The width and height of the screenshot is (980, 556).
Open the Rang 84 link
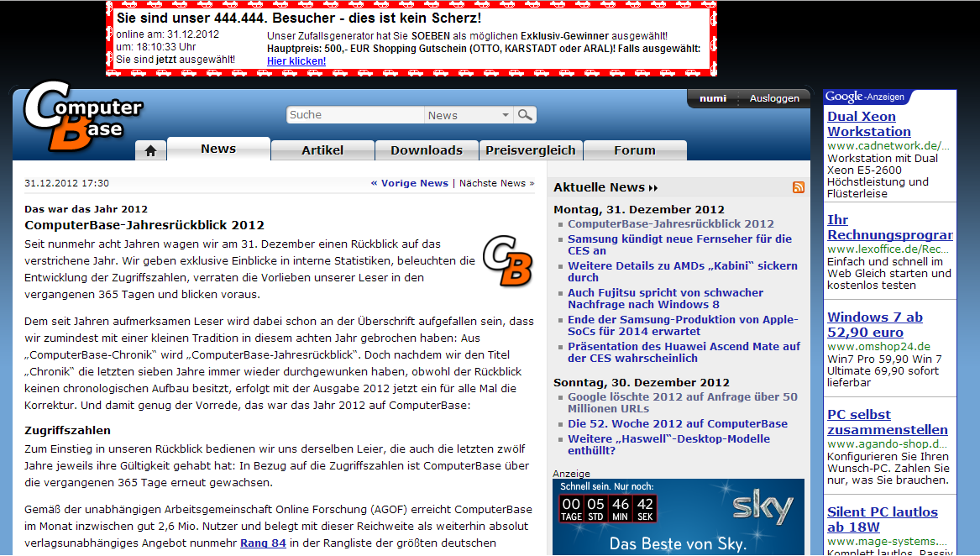pos(263,543)
